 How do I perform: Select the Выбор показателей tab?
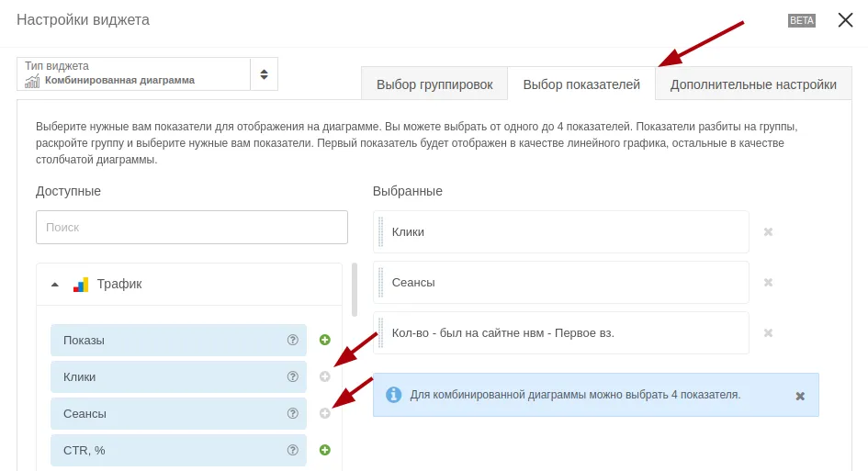click(581, 84)
